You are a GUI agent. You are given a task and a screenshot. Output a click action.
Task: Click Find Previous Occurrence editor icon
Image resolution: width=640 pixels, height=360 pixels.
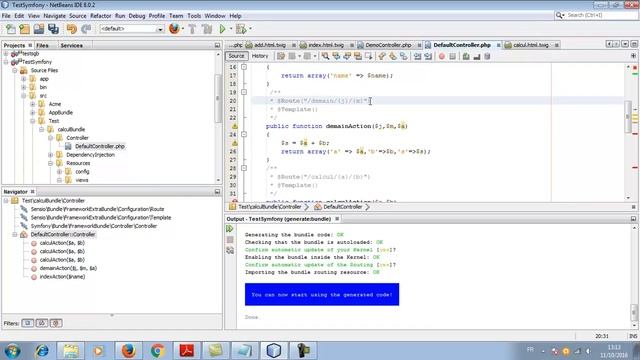point(336,56)
